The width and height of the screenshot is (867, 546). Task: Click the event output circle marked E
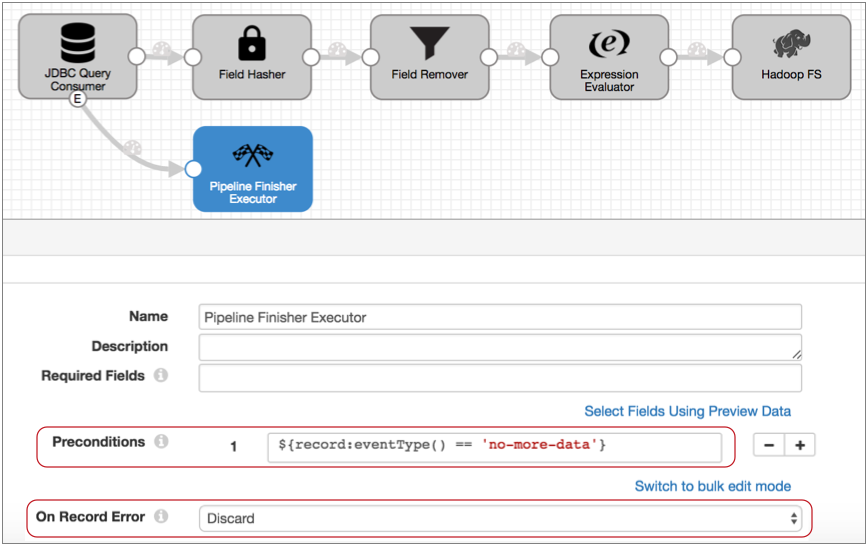point(78,99)
